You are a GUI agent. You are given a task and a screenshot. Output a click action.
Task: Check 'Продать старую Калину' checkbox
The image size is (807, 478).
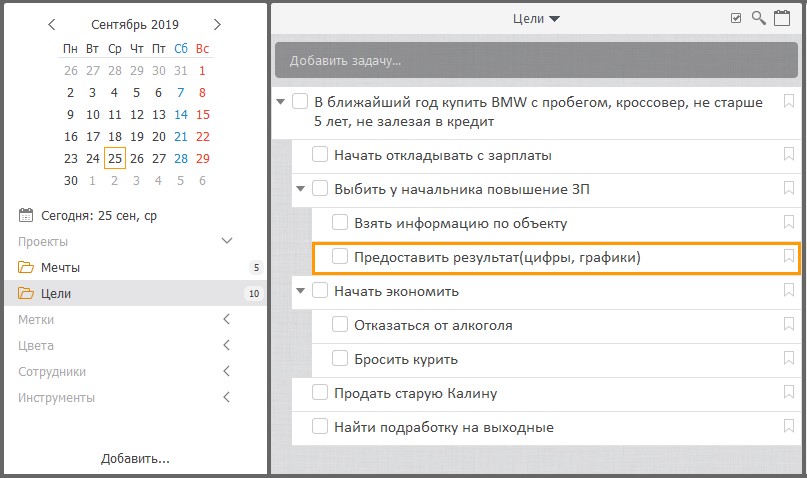coord(320,392)
